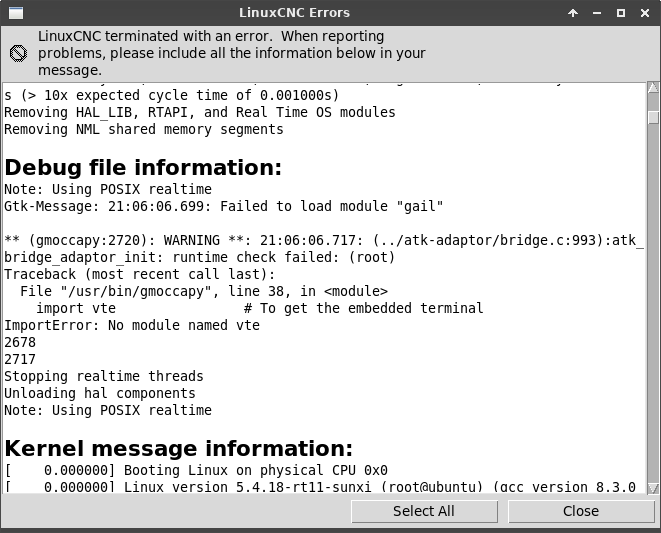Click the 'LinuxCNC terminated with an error' message
Viewport: 661px width, 533px height.
pos(231,53)
